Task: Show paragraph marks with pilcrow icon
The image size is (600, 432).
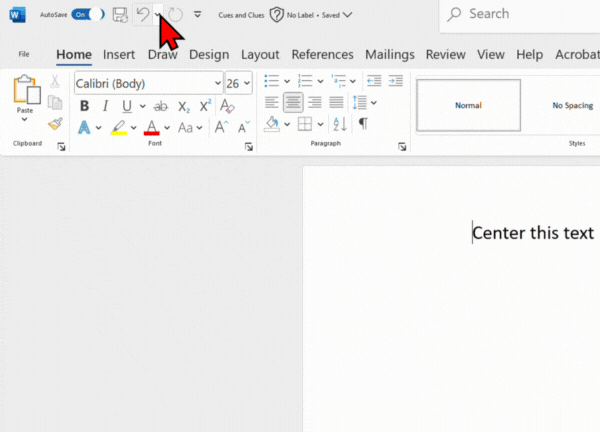Action: point(363,124)
